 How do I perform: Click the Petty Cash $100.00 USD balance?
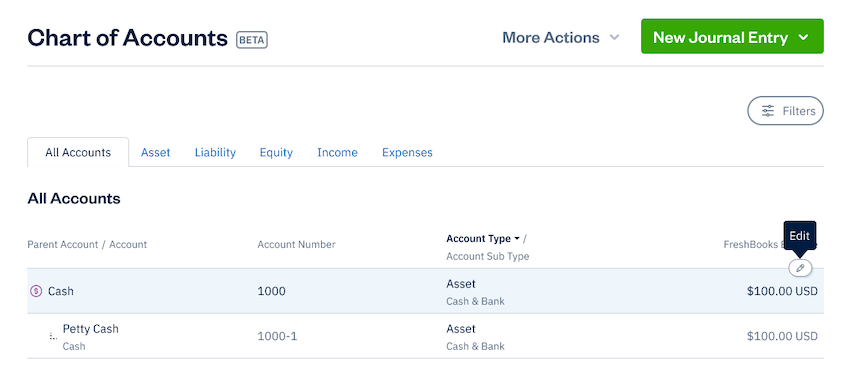782,336
